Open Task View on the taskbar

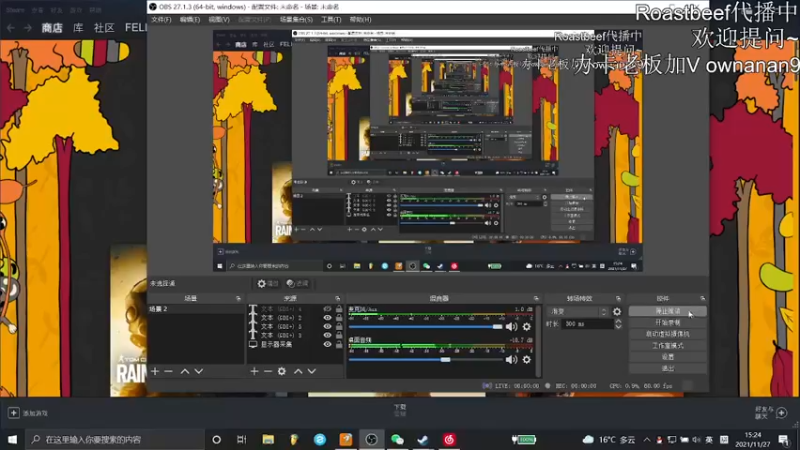(x=242, y=439)
